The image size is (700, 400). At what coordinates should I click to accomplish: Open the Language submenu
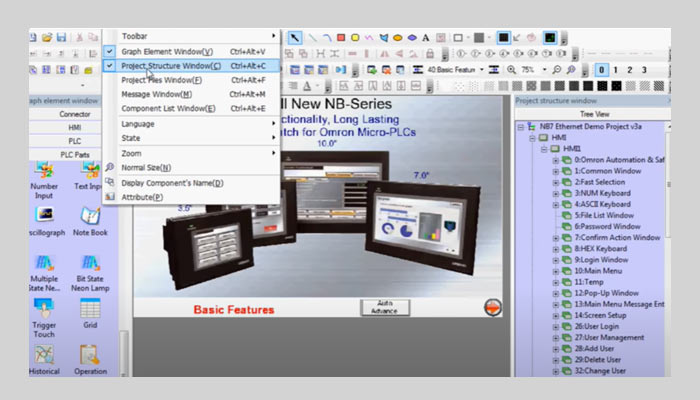coord(192,124)
